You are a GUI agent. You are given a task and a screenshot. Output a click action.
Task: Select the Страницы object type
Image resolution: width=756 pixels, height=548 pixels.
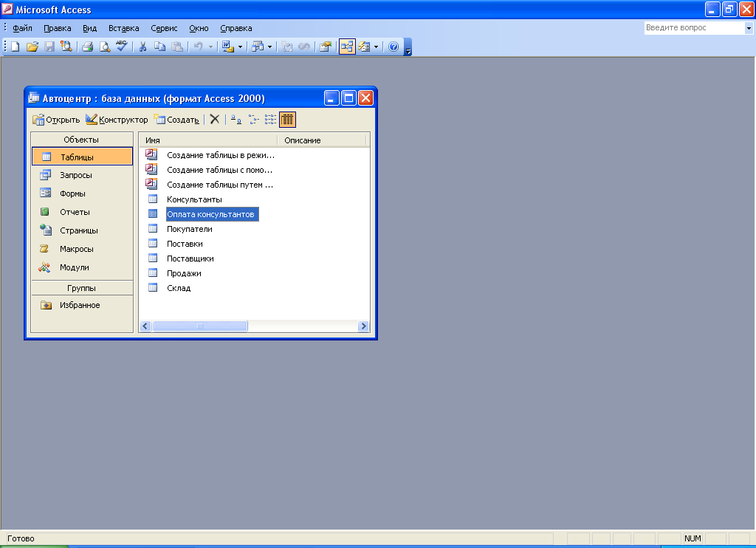click(82, 230)
